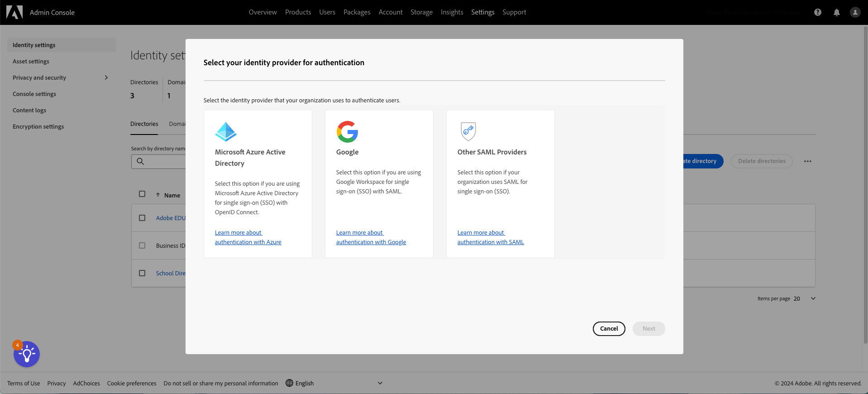
Task: Open the School Directory link
Action: click(171, 273)
